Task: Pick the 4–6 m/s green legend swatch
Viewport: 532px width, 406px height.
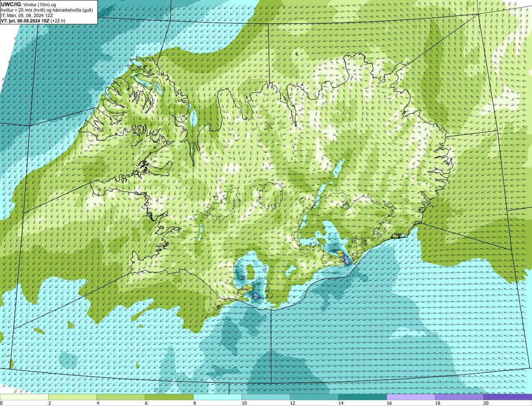Action: pyautogui.click(x=121, y=397)
